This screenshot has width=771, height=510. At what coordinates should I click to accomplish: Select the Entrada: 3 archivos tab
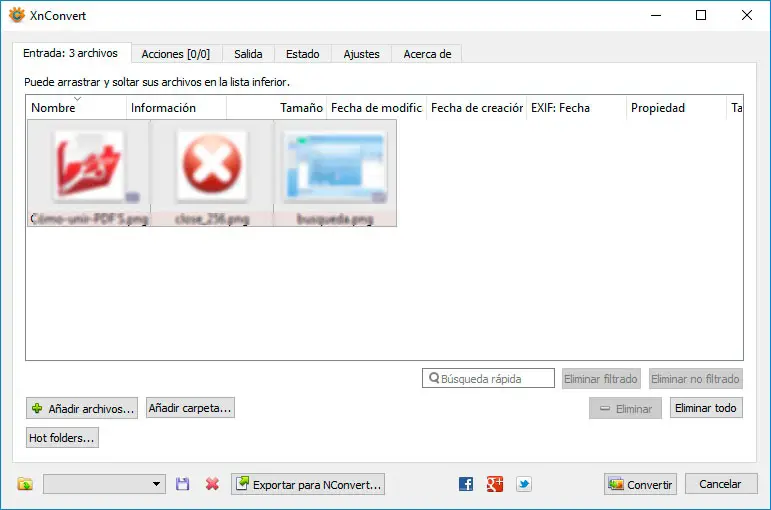click(x=71, y=53)
